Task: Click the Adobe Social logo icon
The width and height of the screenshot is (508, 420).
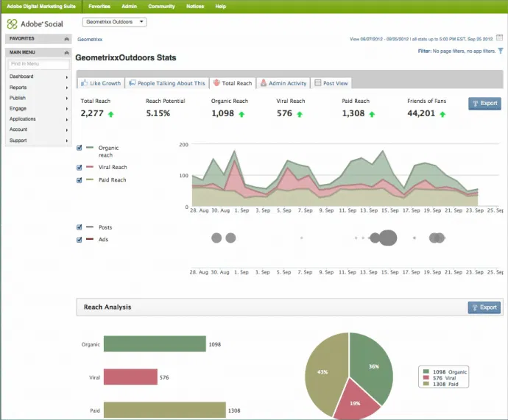Action: click(x=12, y=24)
